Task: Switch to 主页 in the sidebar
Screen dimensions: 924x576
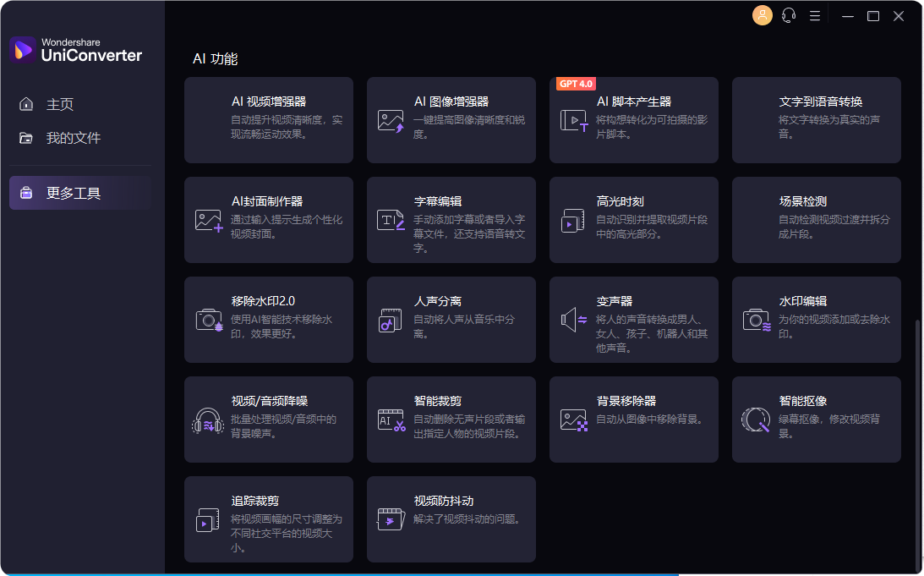Action: point(56,103)
